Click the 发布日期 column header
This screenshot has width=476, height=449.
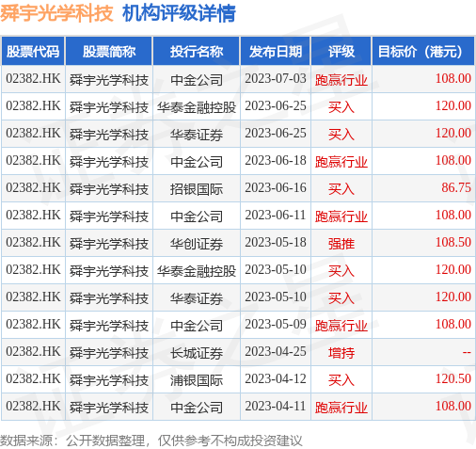pos(276,52)
